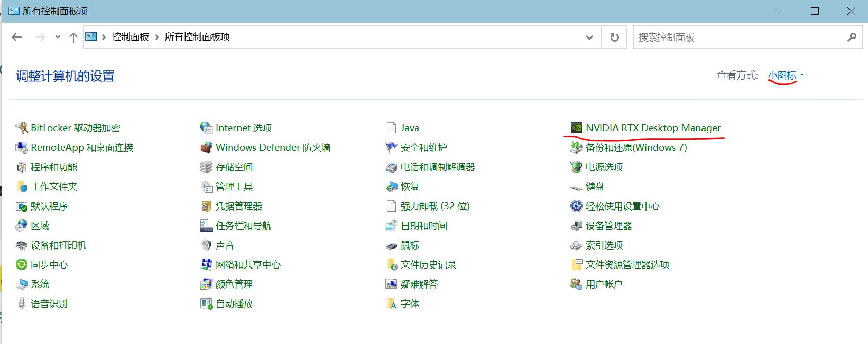
Task: Click the 网络和共享中心 icon
Action: point(207,264)
